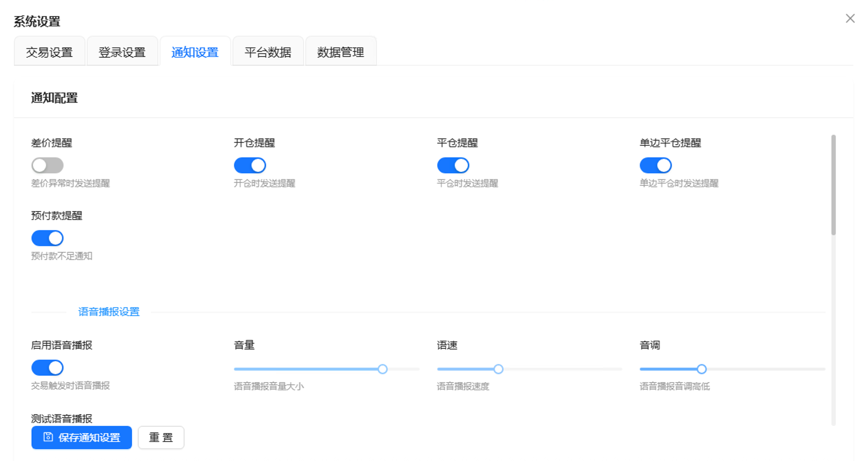
Task: Click the 语音播报设置 section heading
Action: click(x=109, y=312)
